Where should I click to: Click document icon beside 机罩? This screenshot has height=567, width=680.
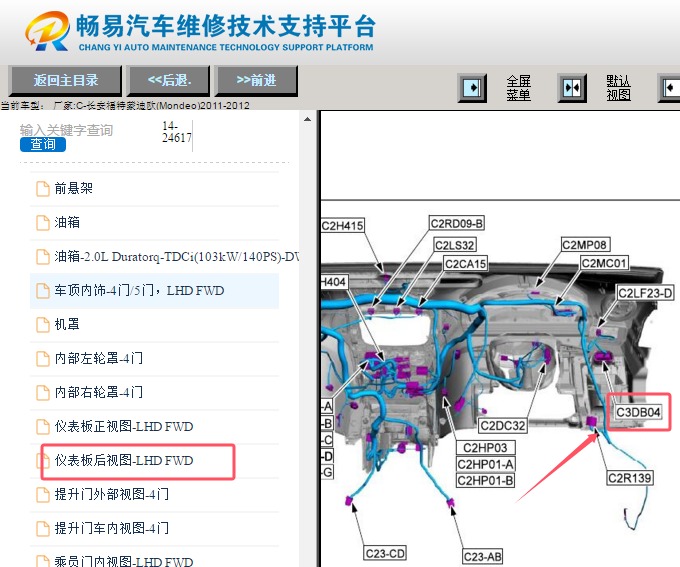pos(42,324)
